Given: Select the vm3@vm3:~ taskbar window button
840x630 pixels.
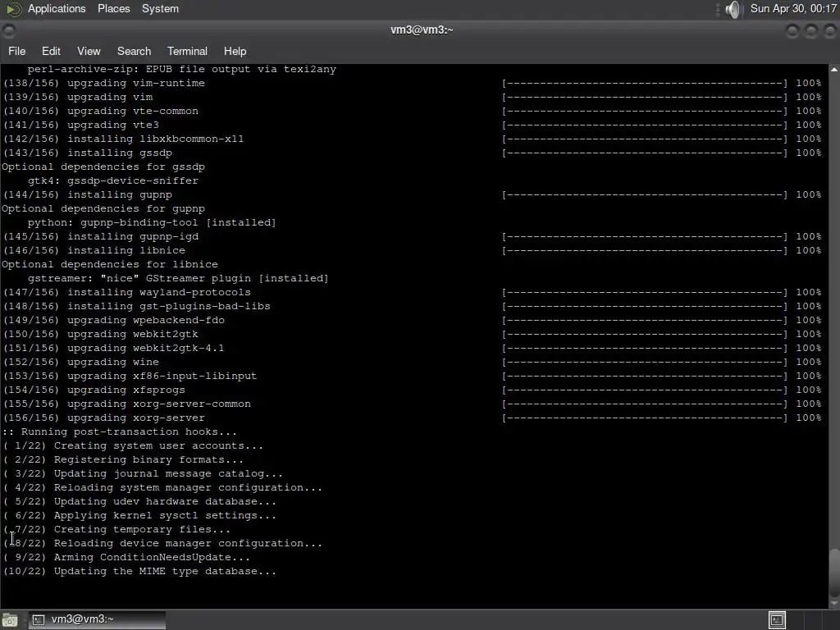Looking at the screenshot, I should 97,619.
